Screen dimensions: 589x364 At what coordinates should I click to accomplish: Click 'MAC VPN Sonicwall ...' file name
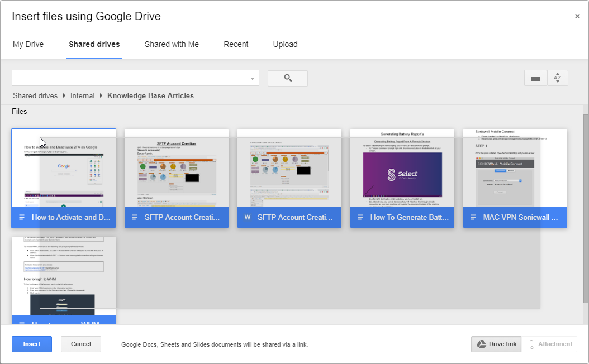coord(520,217)
